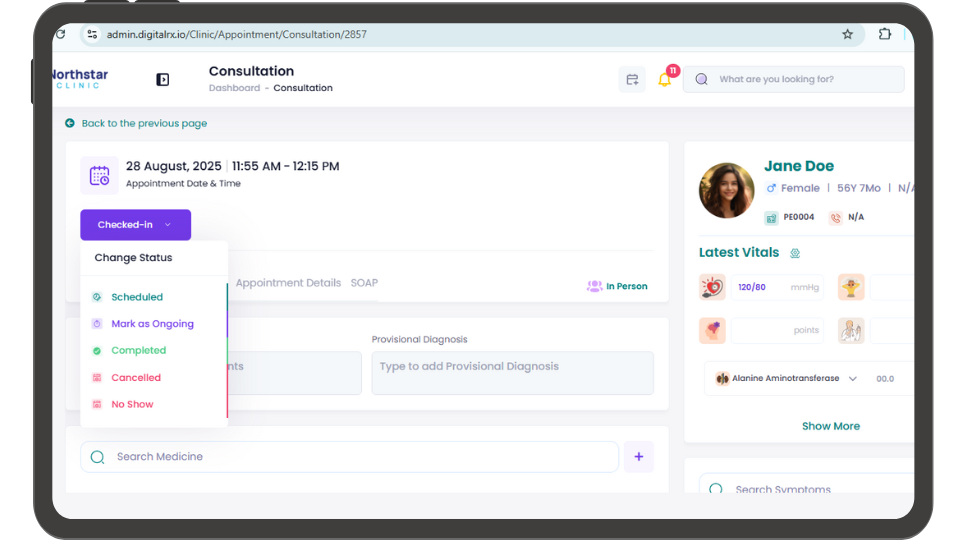Click the Northstar Clinic logo
This screenshot has width=960, height=540.
tap(80, 78)
